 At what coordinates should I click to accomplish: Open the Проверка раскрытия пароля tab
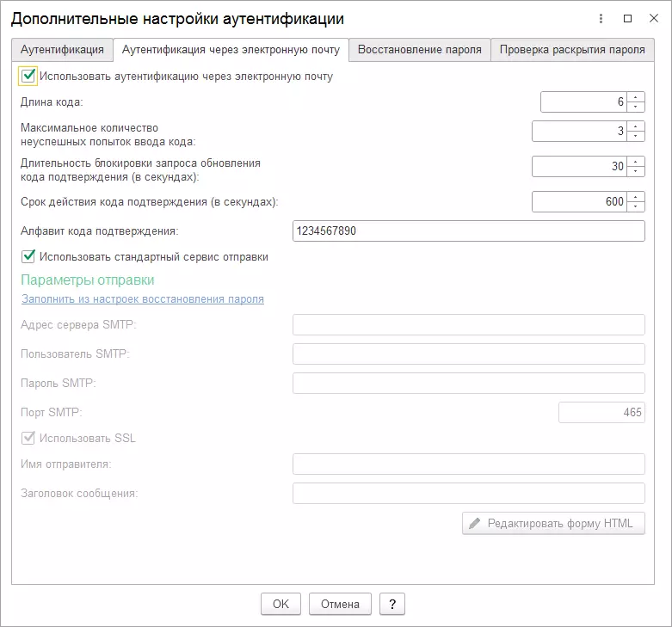pyautogui.click(x=572, y=50)
